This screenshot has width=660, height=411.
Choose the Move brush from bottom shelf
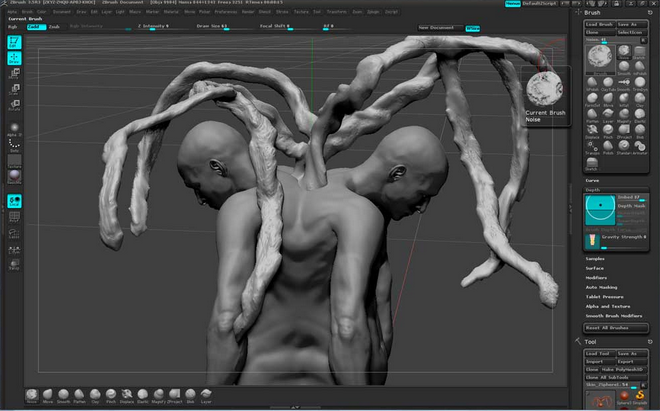(48, 396)
